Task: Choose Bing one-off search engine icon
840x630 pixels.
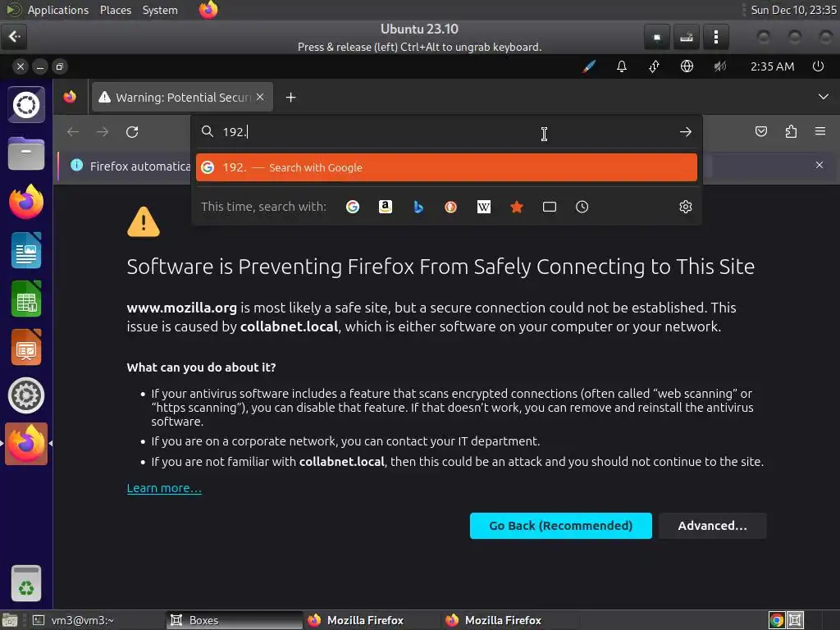Action: [418, 207]
